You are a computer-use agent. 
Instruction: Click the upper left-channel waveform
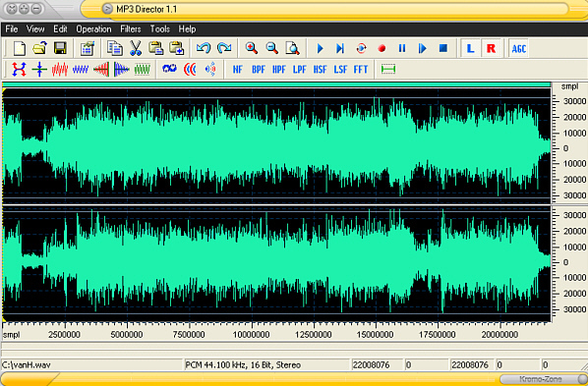tap(276, 146)
